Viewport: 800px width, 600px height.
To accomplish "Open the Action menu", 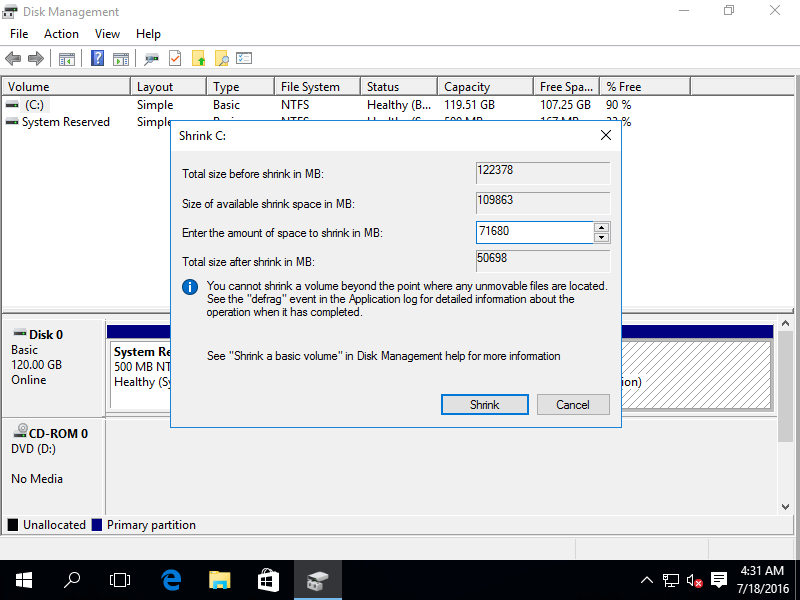I will click(61, 34).
